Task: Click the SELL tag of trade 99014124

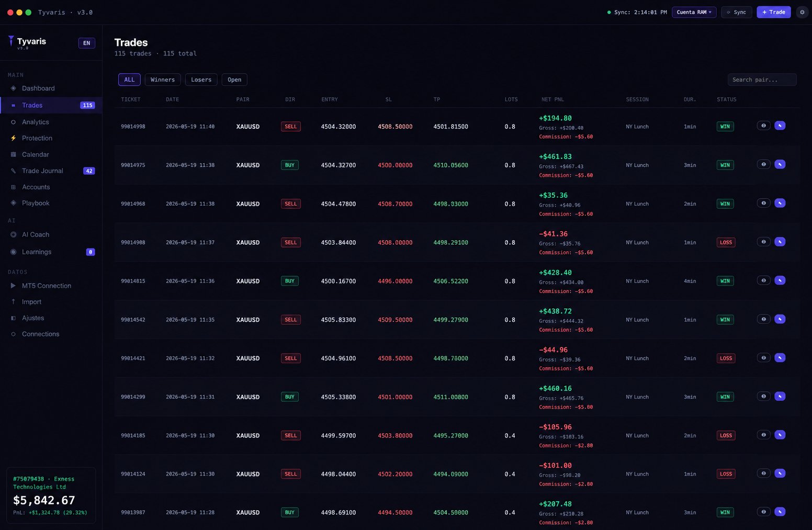Action: pos(290,474)
